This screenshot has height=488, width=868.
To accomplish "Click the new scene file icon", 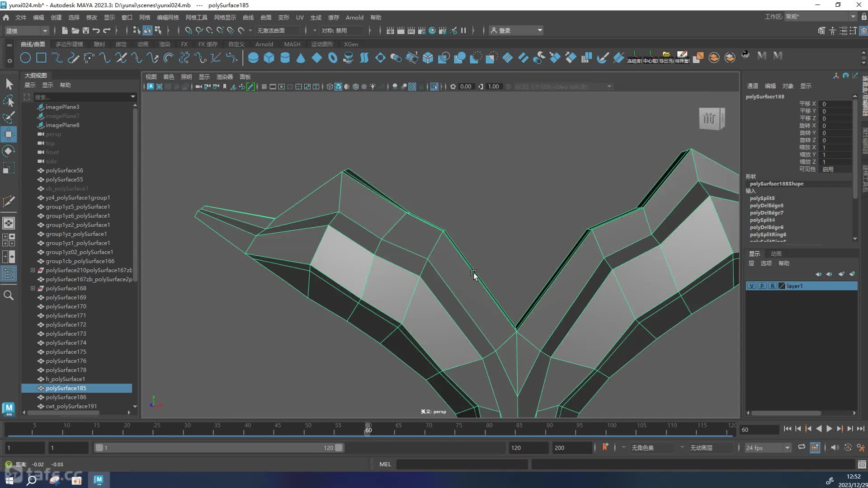I will click(x=64, y=30).
